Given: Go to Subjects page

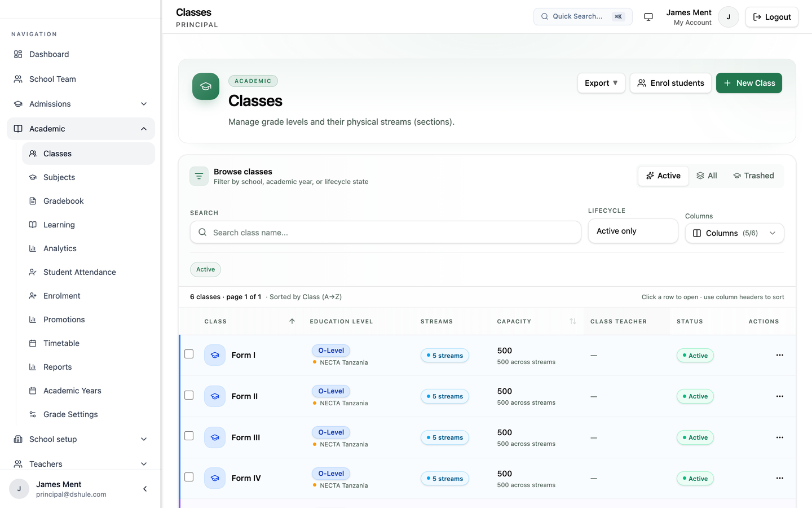Looking at the screenshot, I should (x=89, y=177).
